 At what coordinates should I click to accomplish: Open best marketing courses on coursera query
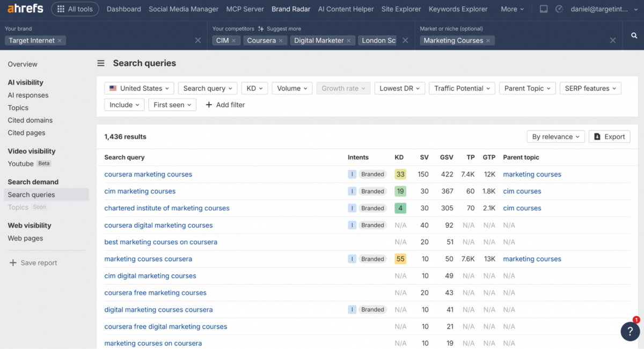pyautogui.click(x=161, y=242)
